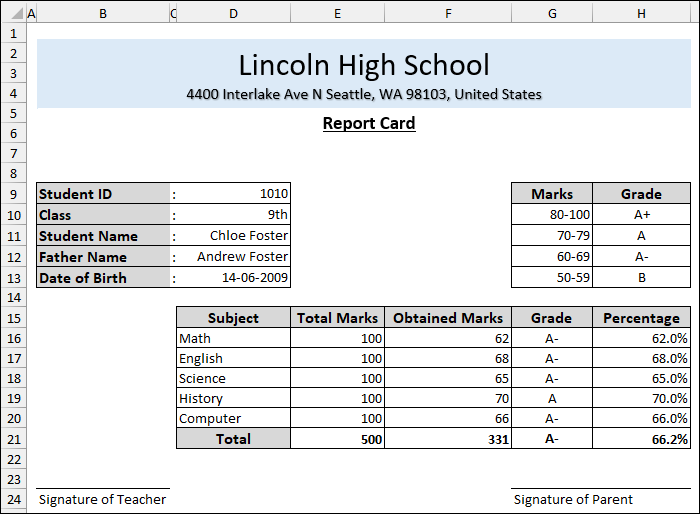Image resolution: width=700 pixels, height=514 pixels.
Task: Click the Signature of Teacher cell
Action: click(x=102, y=499)
